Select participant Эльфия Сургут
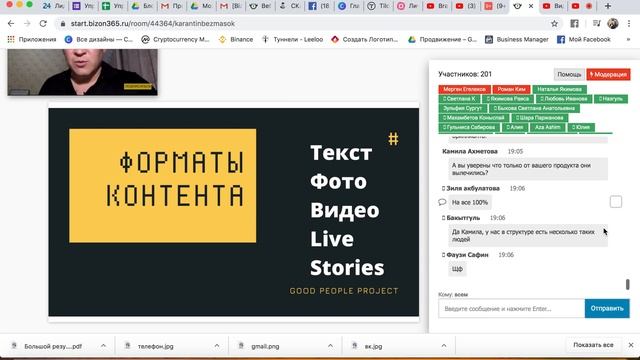This screenshot has height=360, width=640. pos(462,108)
